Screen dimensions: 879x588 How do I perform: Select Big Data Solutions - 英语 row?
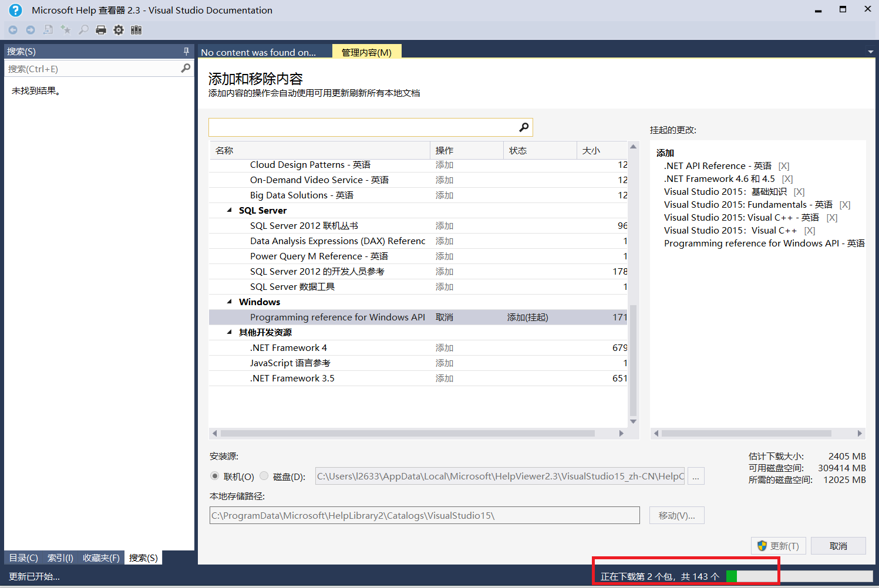click(419, 195)
